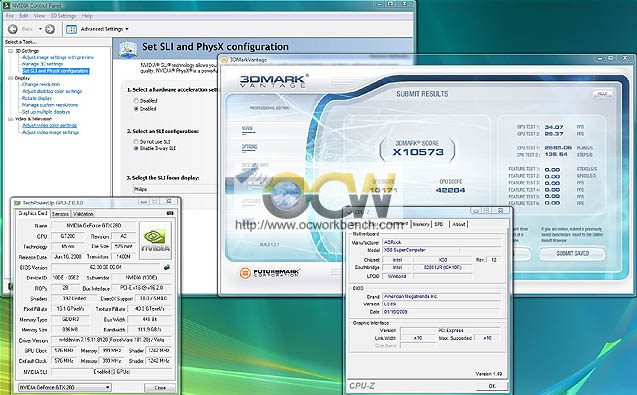Click the Advanced Settings view icon
This screenshot has height=395, width=637.
pos(72,29)
